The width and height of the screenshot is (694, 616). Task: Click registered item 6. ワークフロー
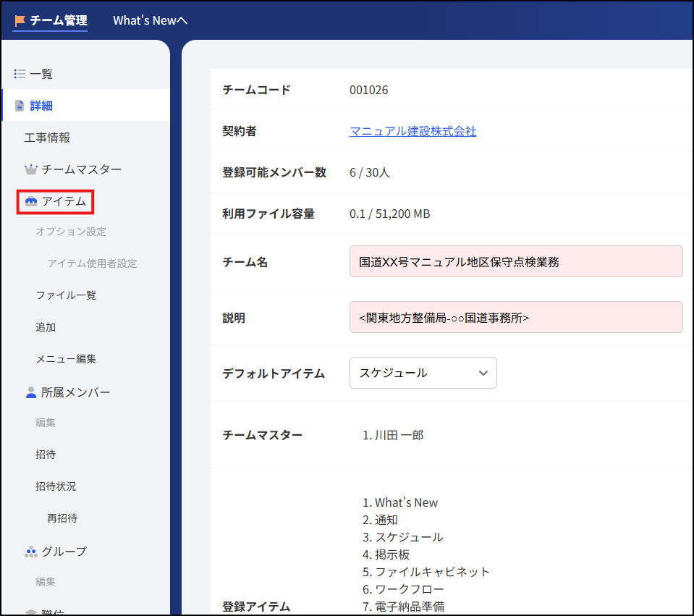(403, 589)
